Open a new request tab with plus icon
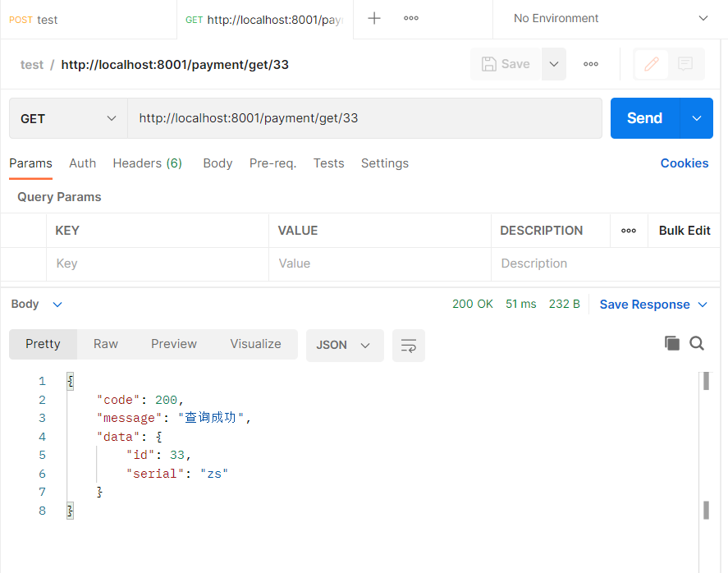Viewport: 728px width, 573px height. coord(374,19)
